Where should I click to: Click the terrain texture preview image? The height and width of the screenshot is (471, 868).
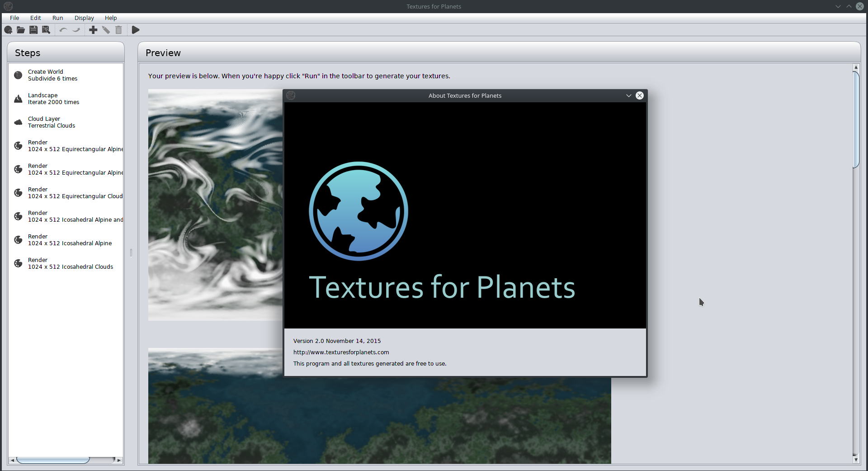coord(380,421)
